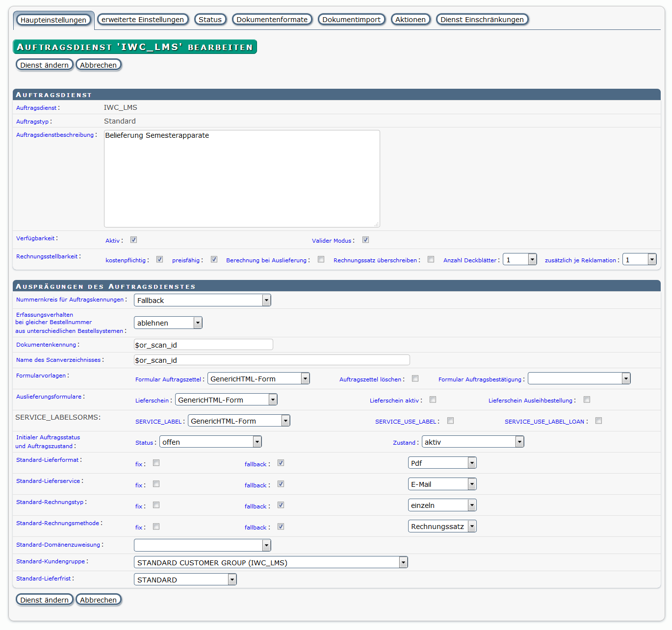Open the Zustand aktiv dropdown
The height and width of the screenshot is (630, 672).
(x=473, y=442)
